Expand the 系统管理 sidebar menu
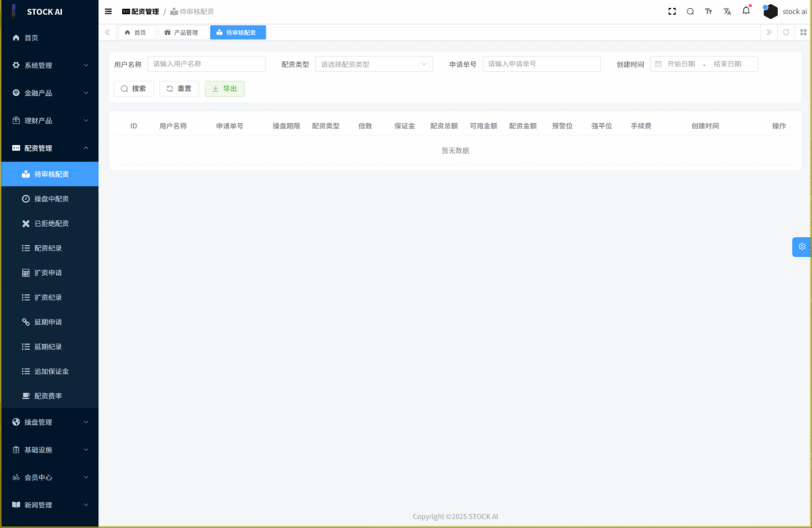 click(49, 65)
